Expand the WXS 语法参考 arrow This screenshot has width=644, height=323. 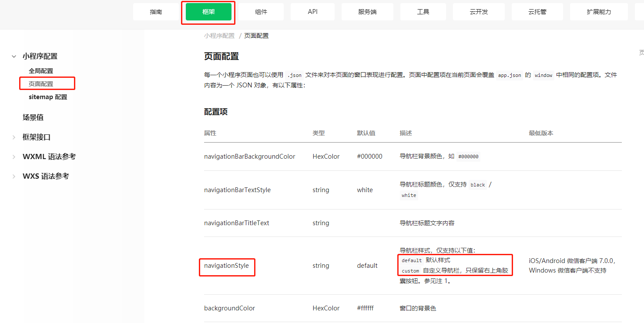point(14,176)
